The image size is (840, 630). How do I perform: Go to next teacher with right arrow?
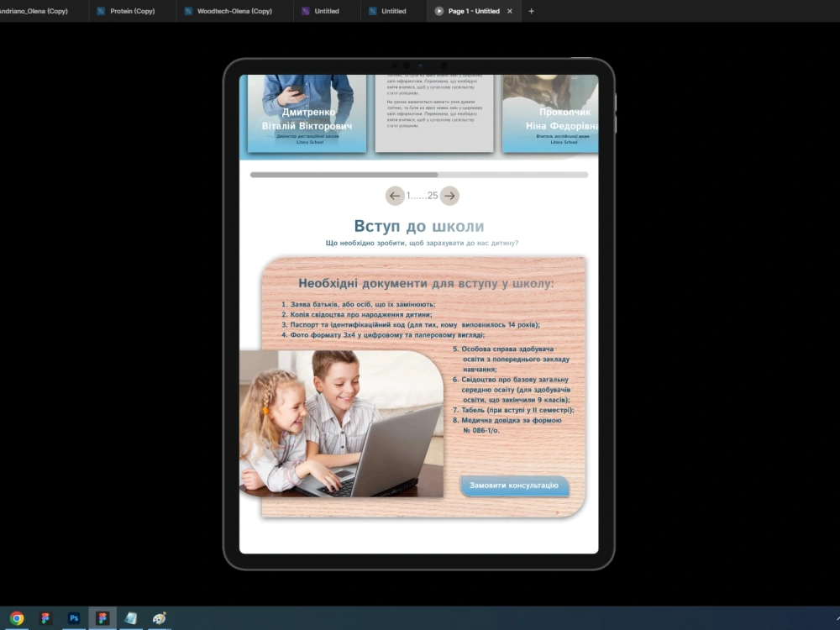click(449, 196)
